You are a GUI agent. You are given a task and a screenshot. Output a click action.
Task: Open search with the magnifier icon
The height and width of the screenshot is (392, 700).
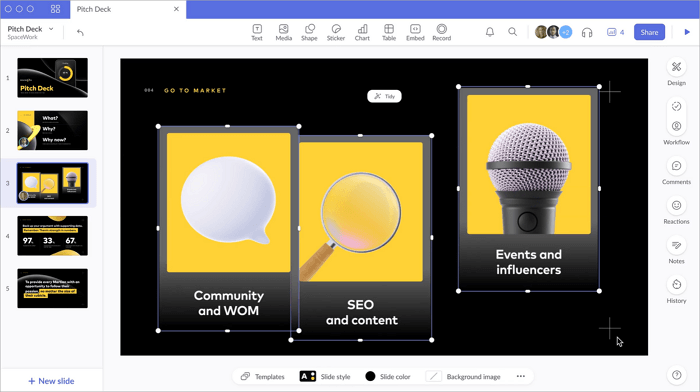[x=512, y=32]
